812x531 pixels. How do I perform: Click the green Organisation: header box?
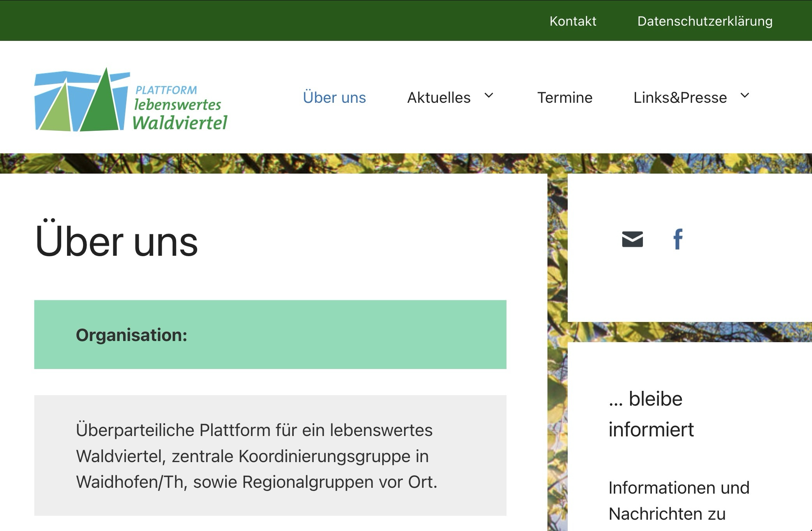point(270,334)
